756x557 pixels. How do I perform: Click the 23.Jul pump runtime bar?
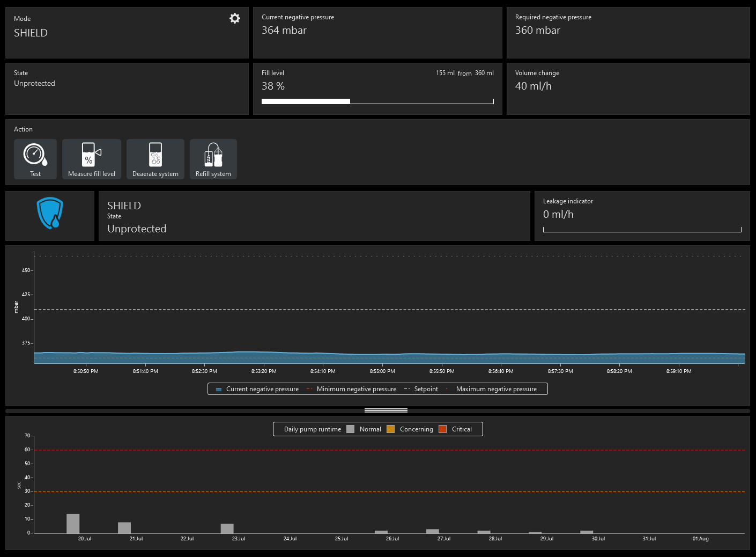(x=227, y=529)
